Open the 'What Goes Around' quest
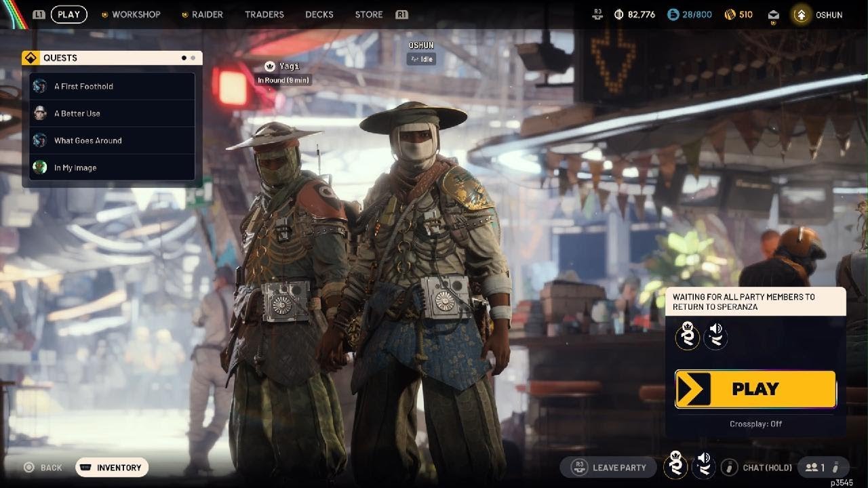Screen dimensions: 868x488 click(x=113, y=140)
